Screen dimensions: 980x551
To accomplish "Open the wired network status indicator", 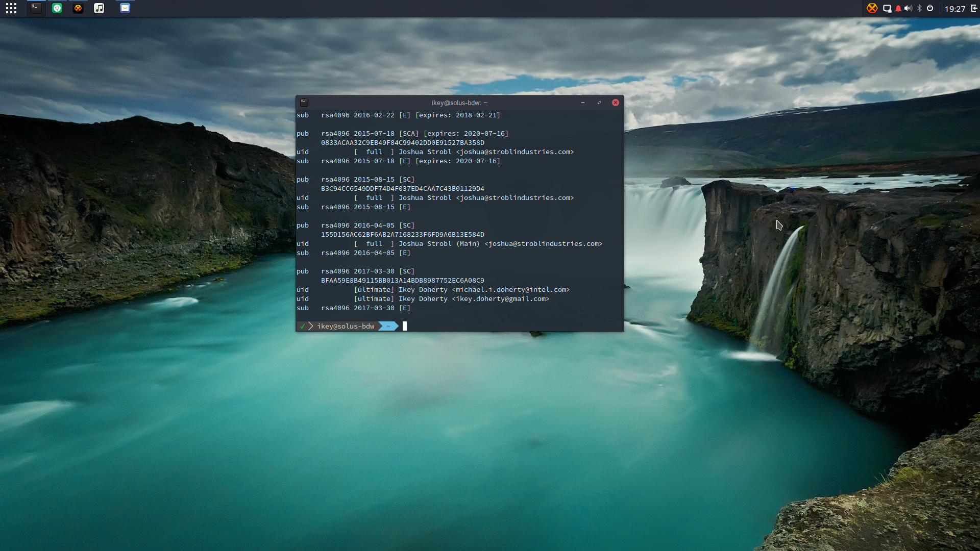I will (887, 9).
